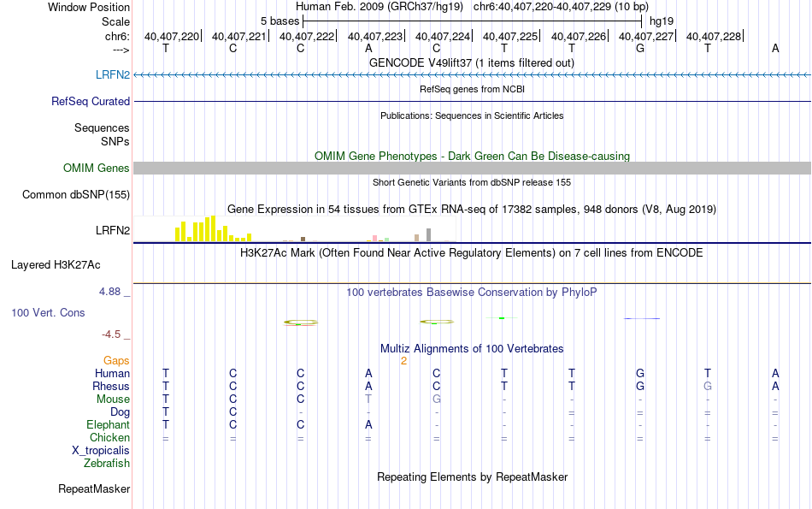Click the chr6:40,407,220-40,407,229 (10 bp) header text

[561, 7]
